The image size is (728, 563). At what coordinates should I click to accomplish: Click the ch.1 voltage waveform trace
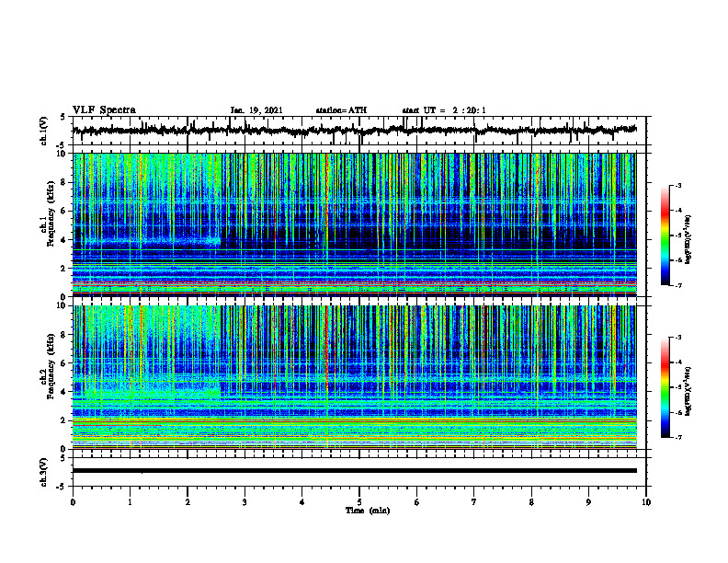click(354, 131)
